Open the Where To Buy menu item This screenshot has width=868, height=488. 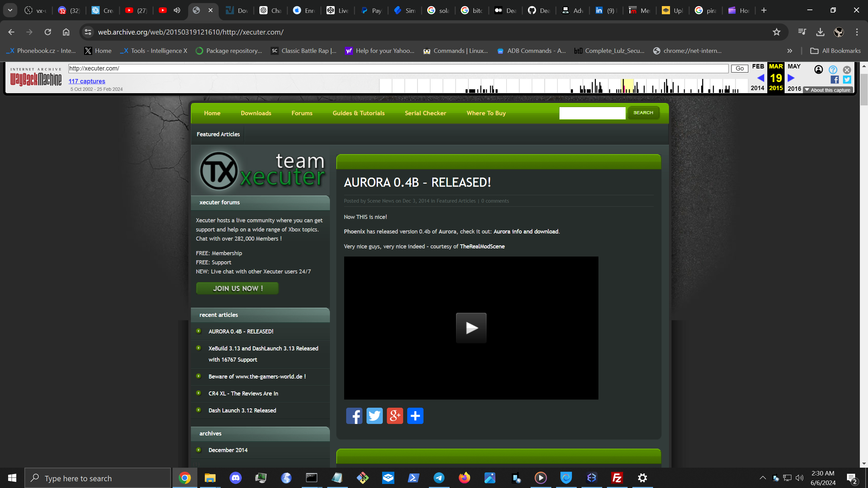tap(486, 113)
